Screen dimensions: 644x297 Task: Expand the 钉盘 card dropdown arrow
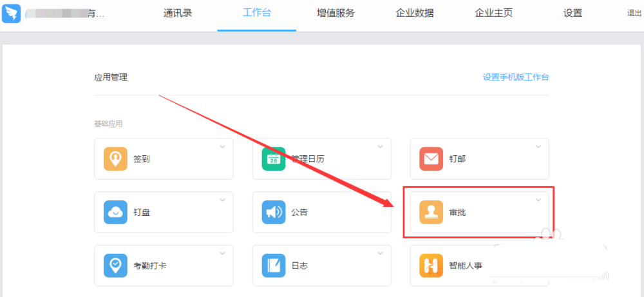223,200
